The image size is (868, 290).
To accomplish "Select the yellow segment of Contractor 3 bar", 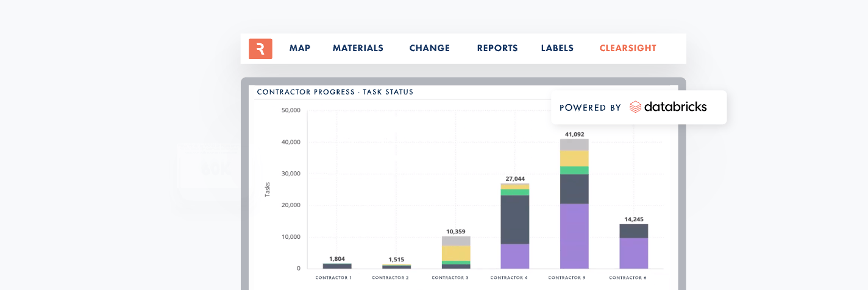I will 456,253.
